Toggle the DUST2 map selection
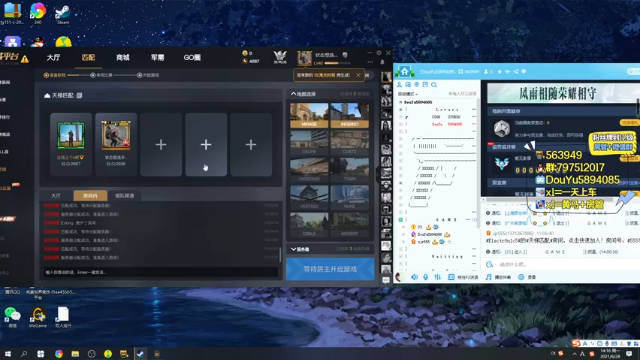The height and width of the screenshot is (360, 640). [x=349, y=142]
